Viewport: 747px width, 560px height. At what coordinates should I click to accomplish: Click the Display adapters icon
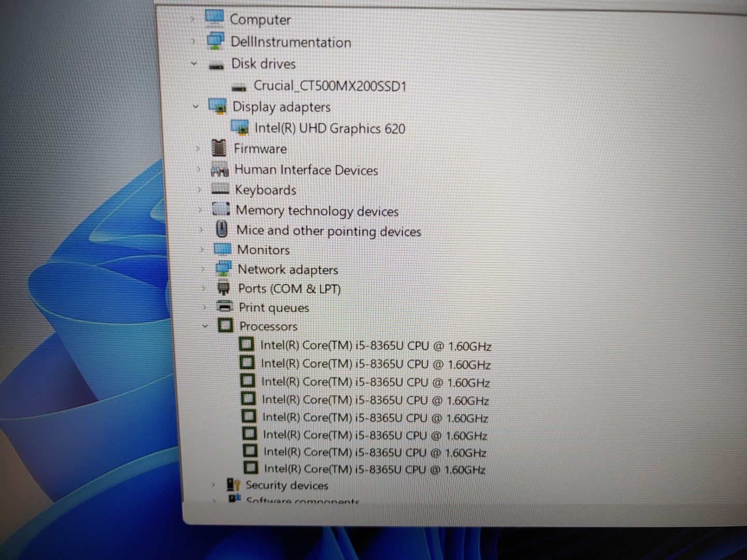pos(218,106)
